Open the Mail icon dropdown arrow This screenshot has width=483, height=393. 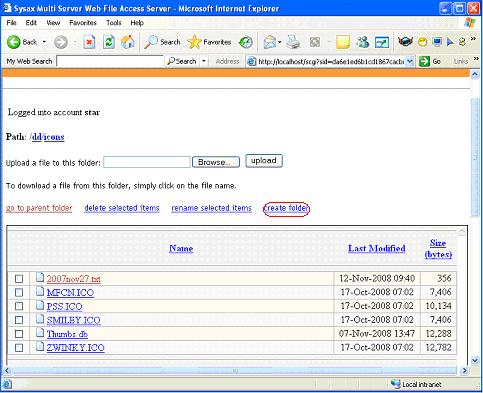click(280, 42)
